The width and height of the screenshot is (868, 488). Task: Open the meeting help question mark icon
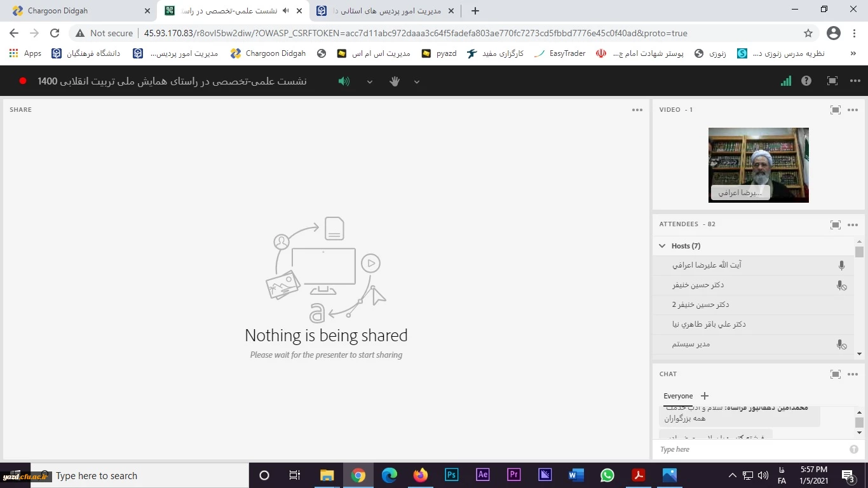(806, 81)
